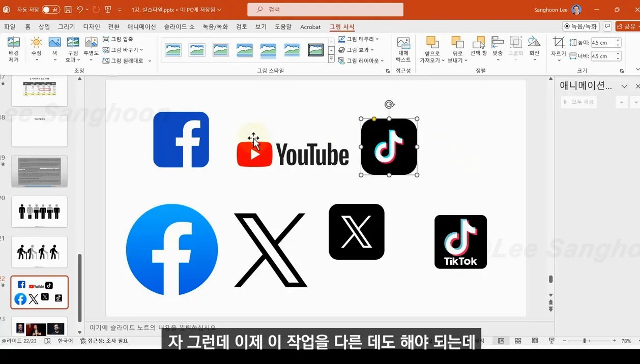This screenshot has height=364, width=640.
Task: Toggle the AutoSave (자동 저장) switch
Action: click(50, 10)
